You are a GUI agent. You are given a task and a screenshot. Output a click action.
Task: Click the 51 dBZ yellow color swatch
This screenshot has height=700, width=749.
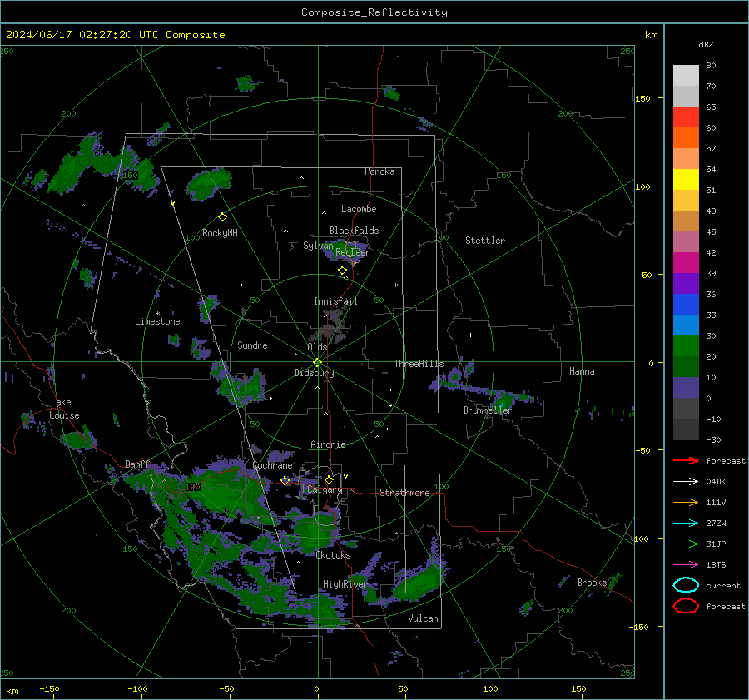pos(686,180)
